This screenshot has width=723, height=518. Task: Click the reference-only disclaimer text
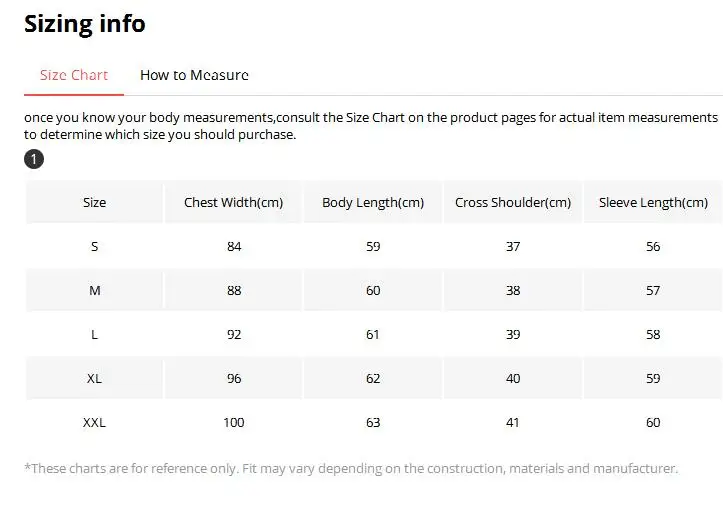pyautogui.click(x=351, y=469)
